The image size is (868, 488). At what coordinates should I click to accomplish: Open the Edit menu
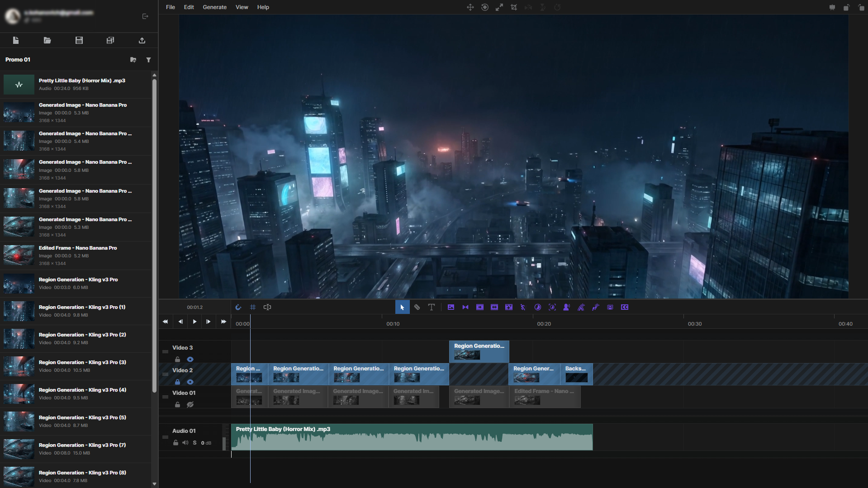point(189,7)
